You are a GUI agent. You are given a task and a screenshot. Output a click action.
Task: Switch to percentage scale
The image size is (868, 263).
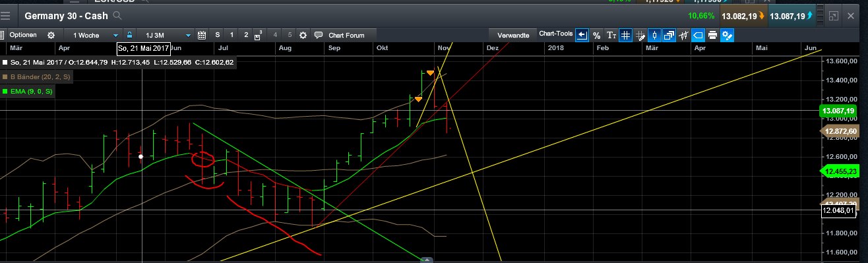coord(596,35)
